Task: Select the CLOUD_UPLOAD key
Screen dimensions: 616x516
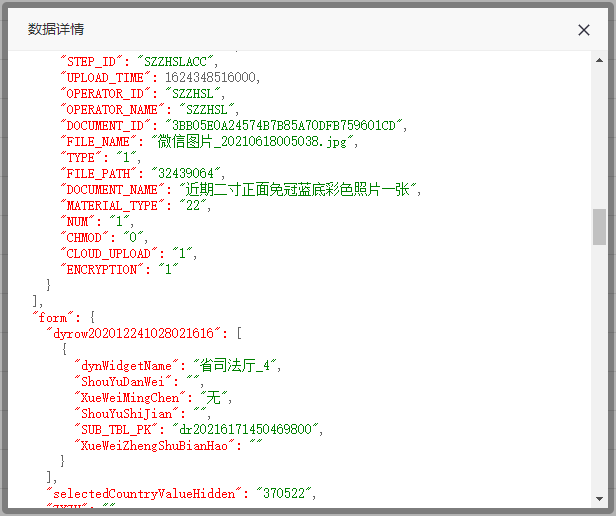Action: [x=110, y=253]
